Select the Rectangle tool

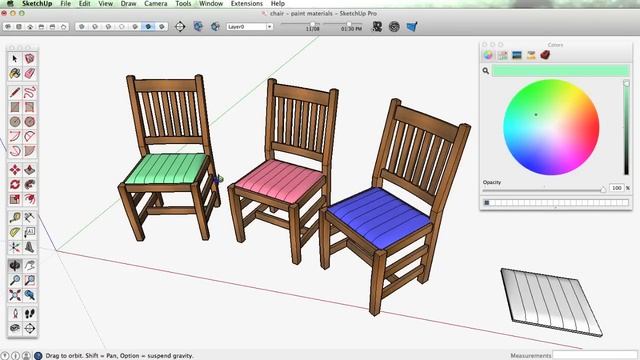[15, 107]
